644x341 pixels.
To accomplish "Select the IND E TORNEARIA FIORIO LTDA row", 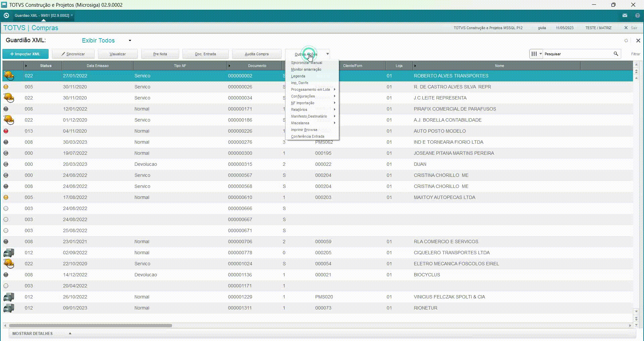I will point(318,142).
